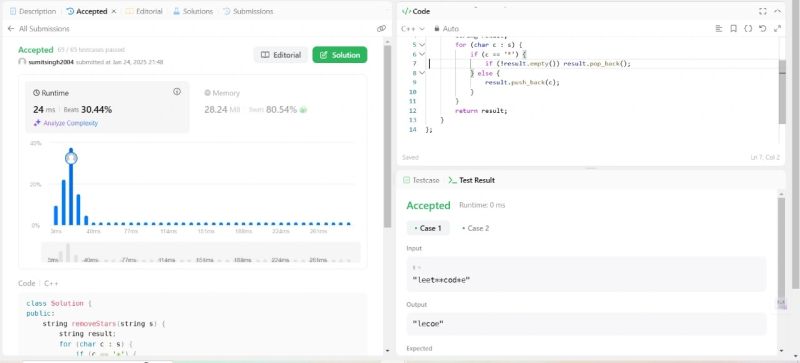
Task: Switch to the Editorial tab
Action: [144, 11]
